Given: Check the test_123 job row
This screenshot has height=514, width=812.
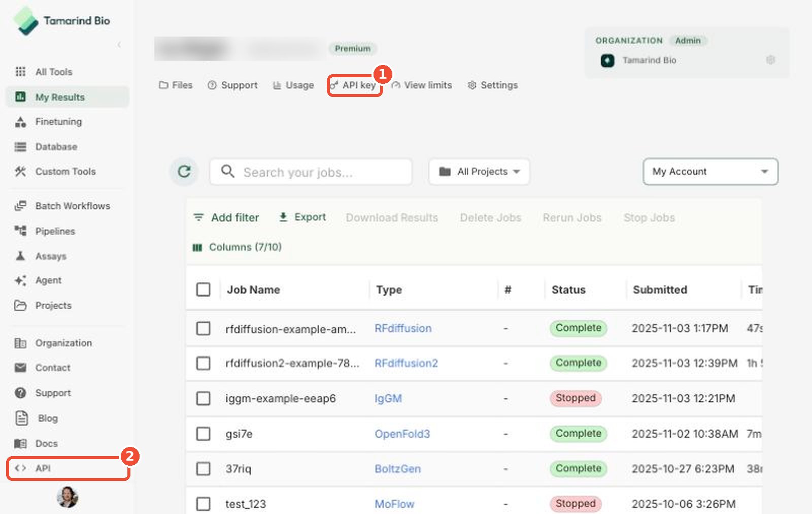Looking at the screenshot, I should tap(204, 504).
